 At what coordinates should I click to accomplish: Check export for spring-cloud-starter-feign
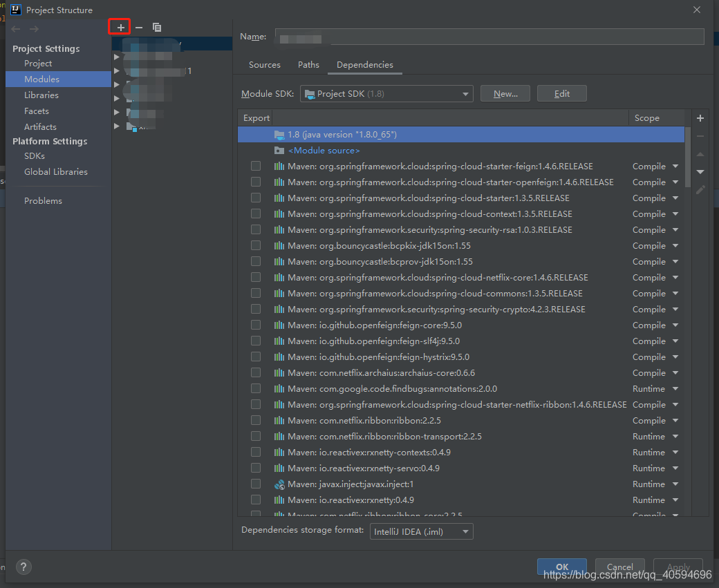[256, 166]
